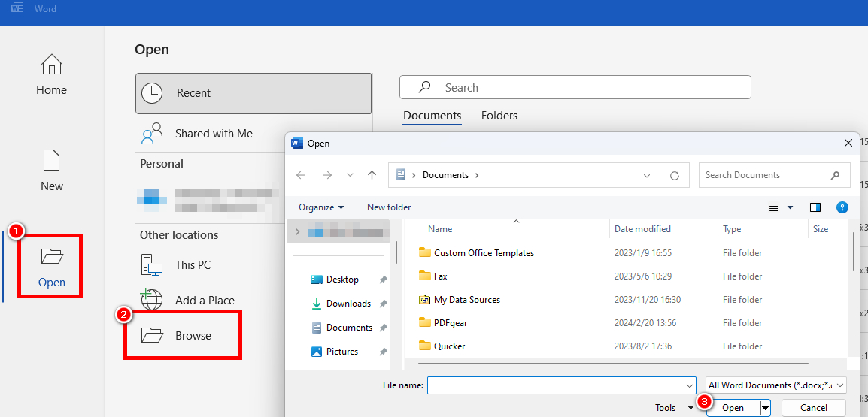Open recent locations chevron dropdown

click(350, 175)
